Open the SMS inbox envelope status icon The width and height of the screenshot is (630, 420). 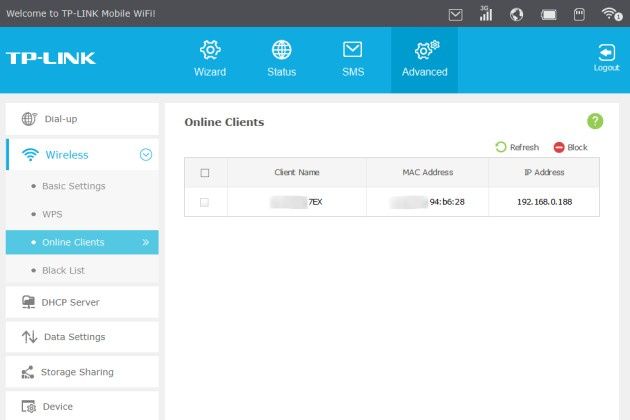pos(455,15)
